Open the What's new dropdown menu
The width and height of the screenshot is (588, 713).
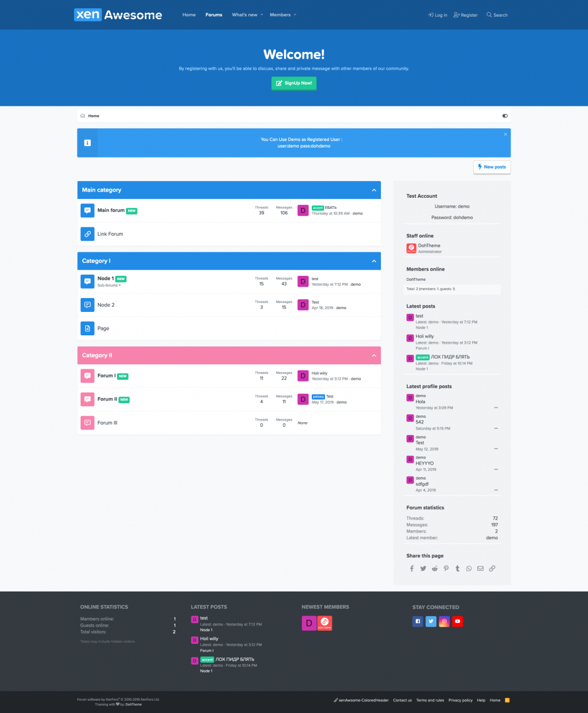[248, 15]
